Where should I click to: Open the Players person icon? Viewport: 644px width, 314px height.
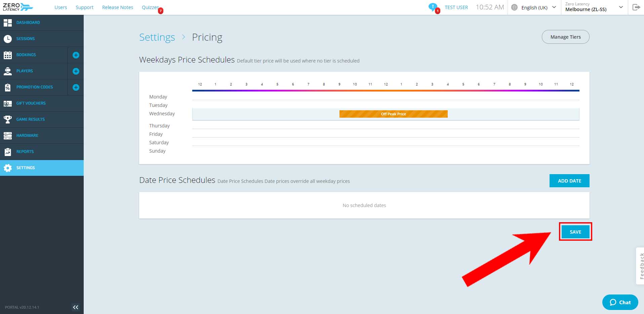(x=8, y=71)
